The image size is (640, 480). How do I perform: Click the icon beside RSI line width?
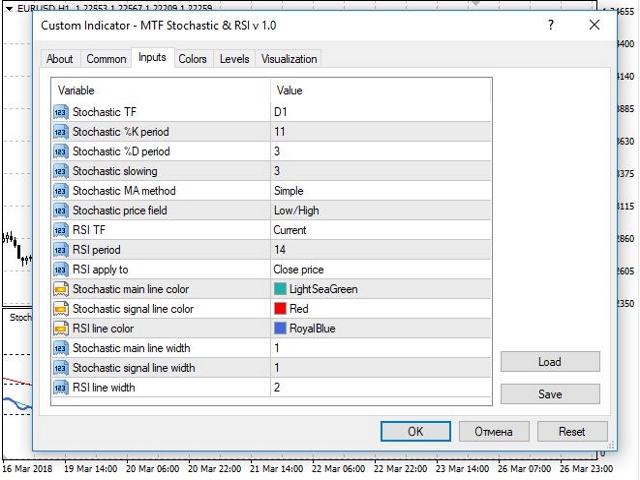pos(61,387)
